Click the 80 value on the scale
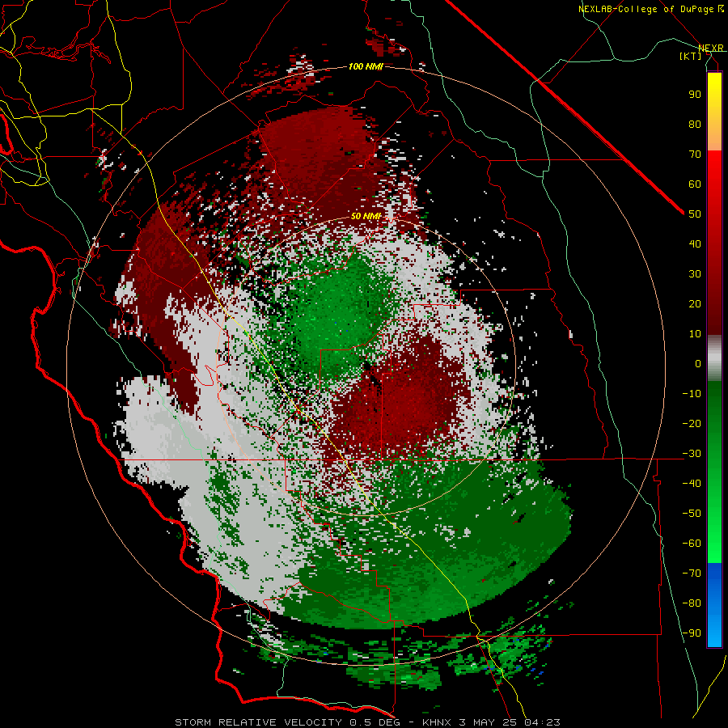This screenshot has width=728, height=728. (x=695, y=124)
